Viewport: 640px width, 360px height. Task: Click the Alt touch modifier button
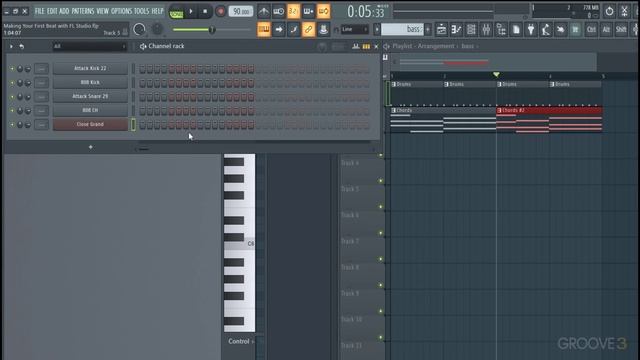tap(606, 29)
